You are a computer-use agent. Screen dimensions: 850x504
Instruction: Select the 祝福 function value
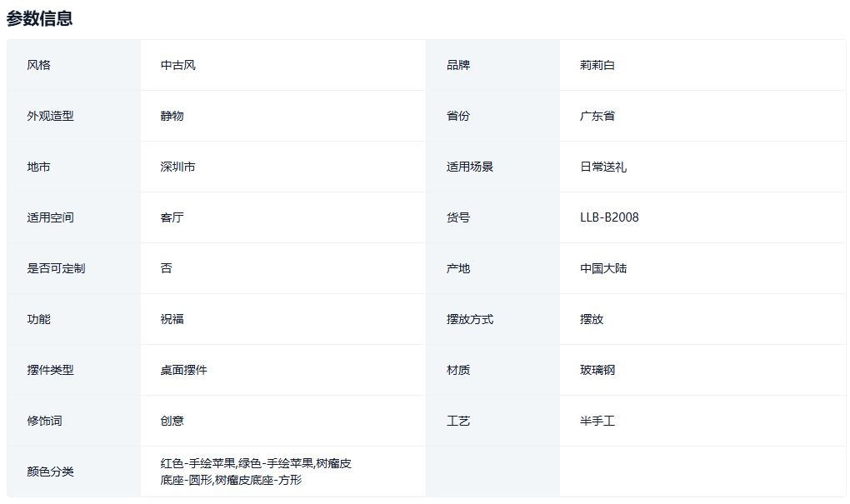click(172, 319)
